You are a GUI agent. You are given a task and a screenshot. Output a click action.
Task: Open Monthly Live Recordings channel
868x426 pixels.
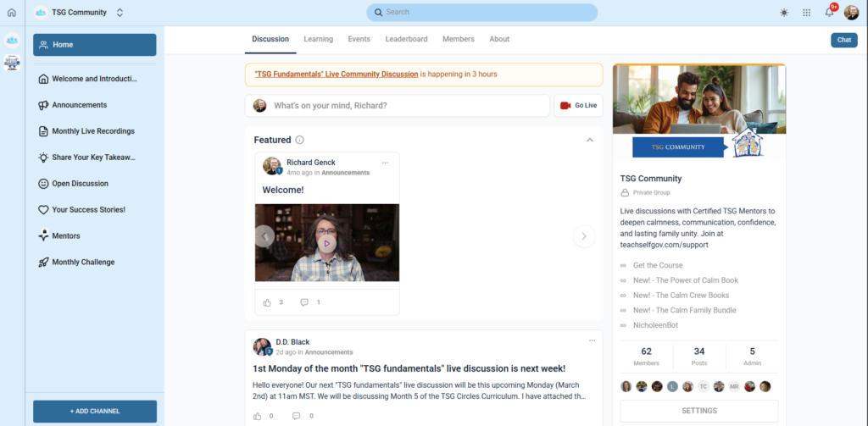[x=95, y=131]
